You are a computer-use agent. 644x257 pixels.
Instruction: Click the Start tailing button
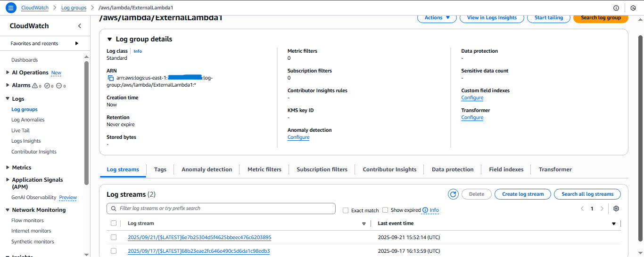[x=548, y=17]
